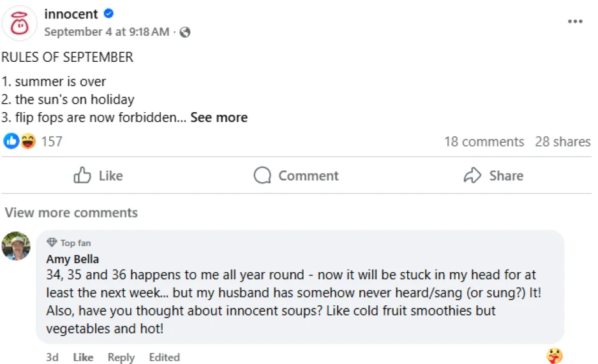Share the innocent post
This screenshot has height=364, width=598.
pos(493,175)
